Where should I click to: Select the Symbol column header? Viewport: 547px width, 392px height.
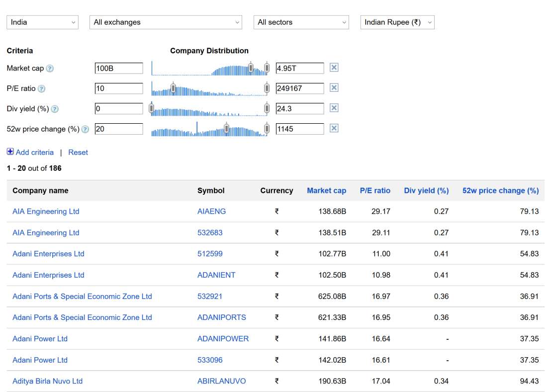(211, 191)
